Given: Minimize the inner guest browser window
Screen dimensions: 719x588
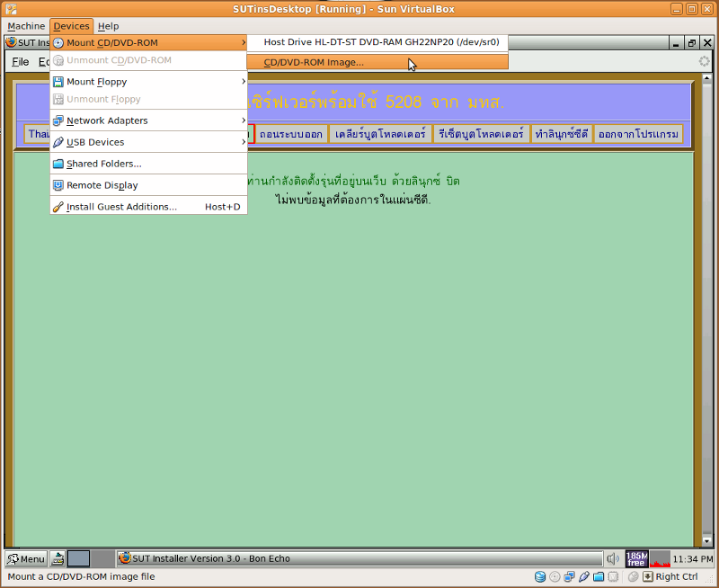Looking at the screenshot, I should pyautogui.click(x=676, y=43).
